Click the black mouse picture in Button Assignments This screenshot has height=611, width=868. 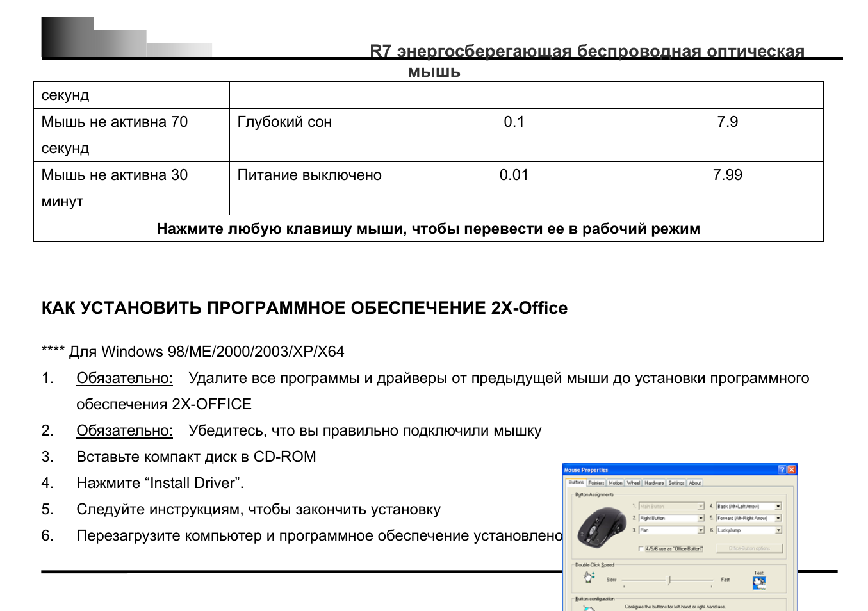click(602, 528)
